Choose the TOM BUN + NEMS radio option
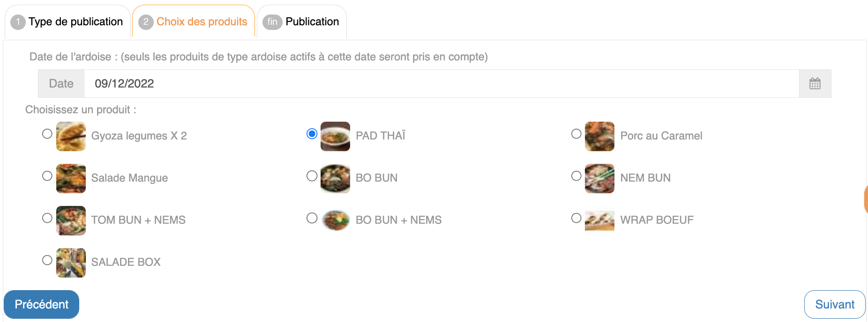This screenshot has width=868, height=322. coord(47,218)
